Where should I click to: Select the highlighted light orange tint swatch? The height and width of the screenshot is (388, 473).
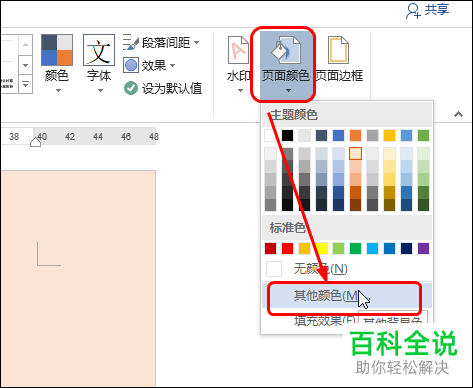point(355,154)
